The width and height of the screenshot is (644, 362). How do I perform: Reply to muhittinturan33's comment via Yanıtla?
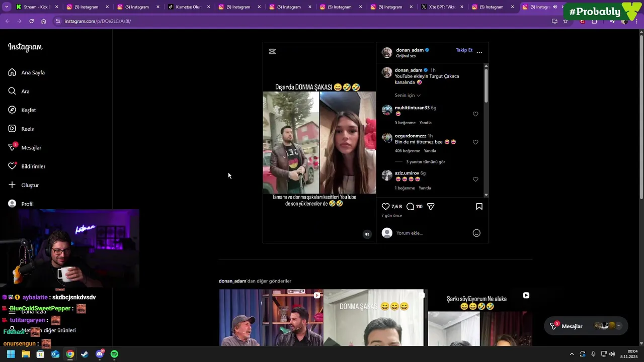click(x=425, y=123)
